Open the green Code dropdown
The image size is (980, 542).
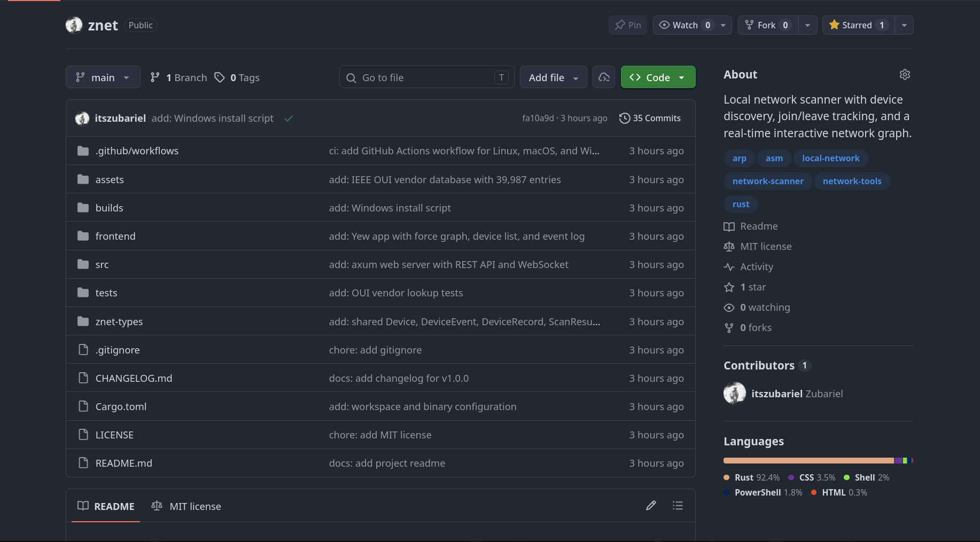point(658,77)
